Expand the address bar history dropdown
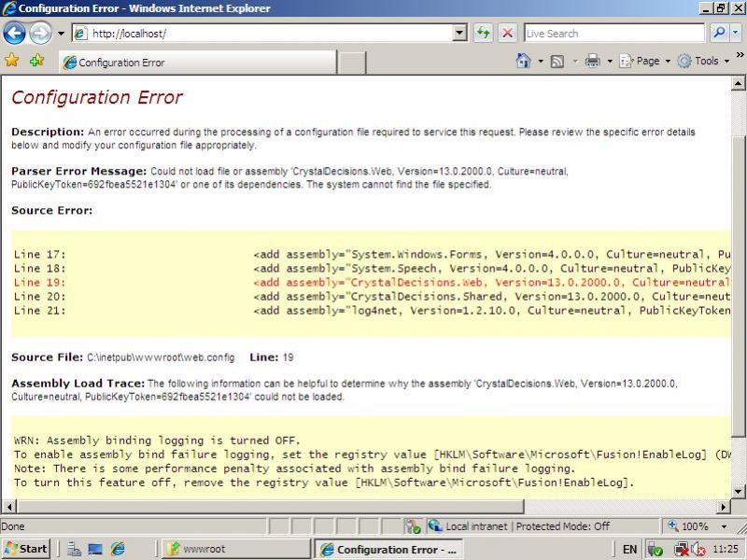This screenshot has height=560, width=747. click(x=459, y=33)
